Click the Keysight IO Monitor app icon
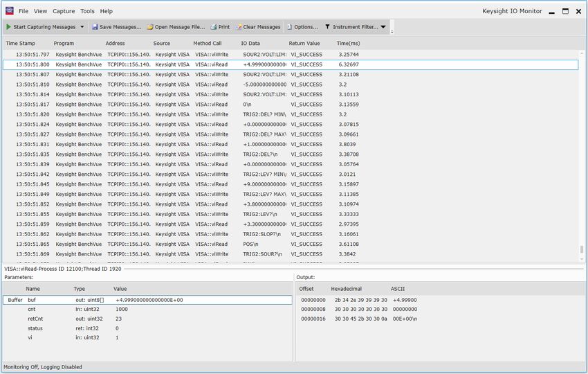 (10, 11)
